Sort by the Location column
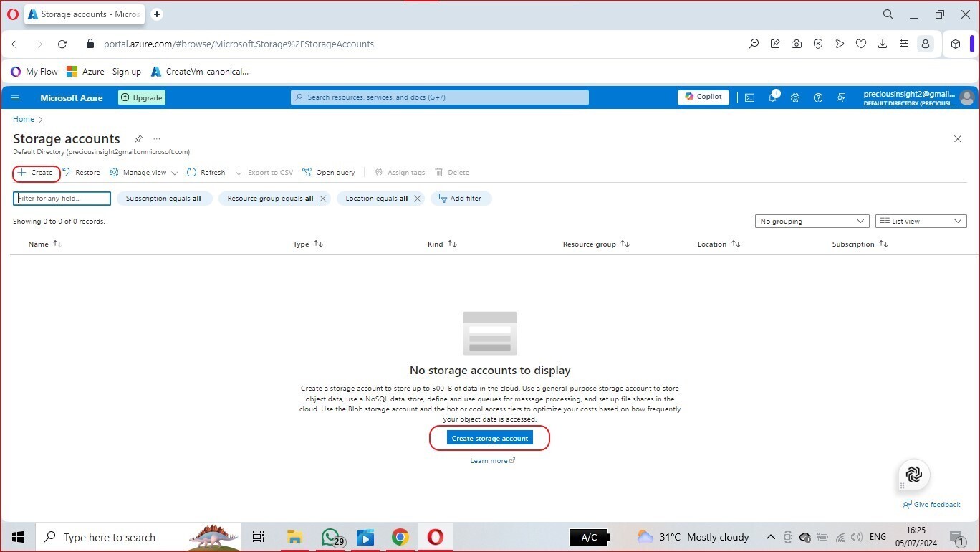 point(719,244)
